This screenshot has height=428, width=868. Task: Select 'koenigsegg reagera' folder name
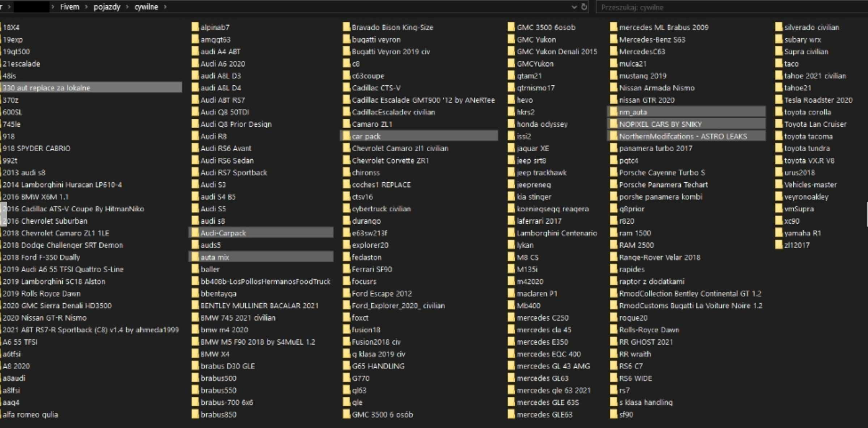pyautogui.click(x=553, y=209)
